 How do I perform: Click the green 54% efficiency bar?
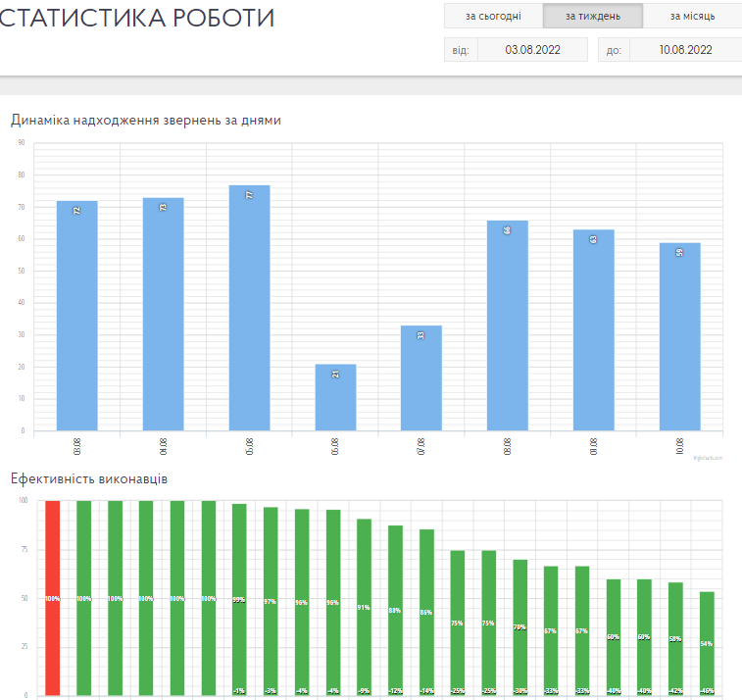(x=707, y=644)
